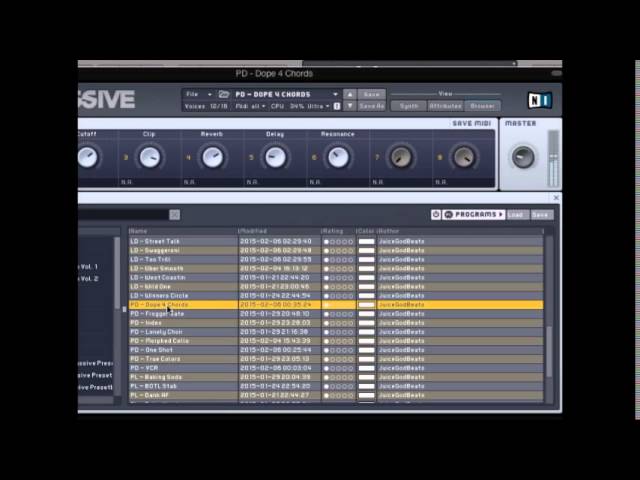Expand the Programs menu arrow
Screen dimensions: 640x480
point(500,214)
